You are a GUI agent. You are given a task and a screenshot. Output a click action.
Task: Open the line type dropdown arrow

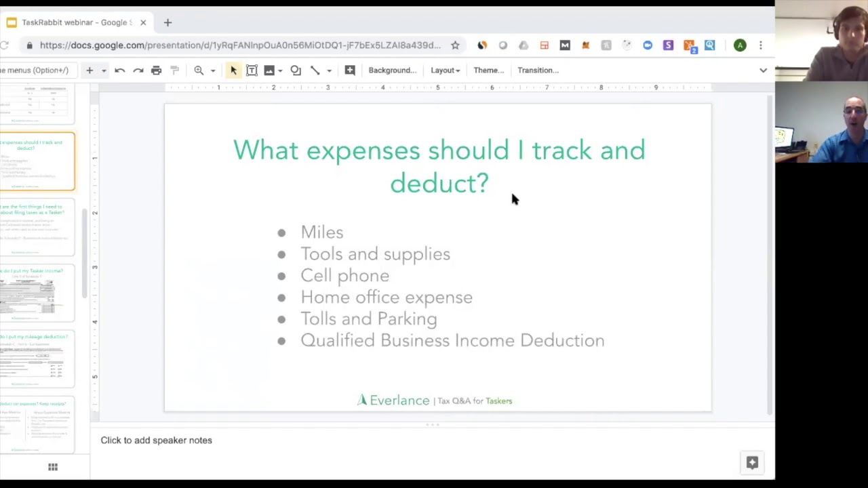coord(329,70)
